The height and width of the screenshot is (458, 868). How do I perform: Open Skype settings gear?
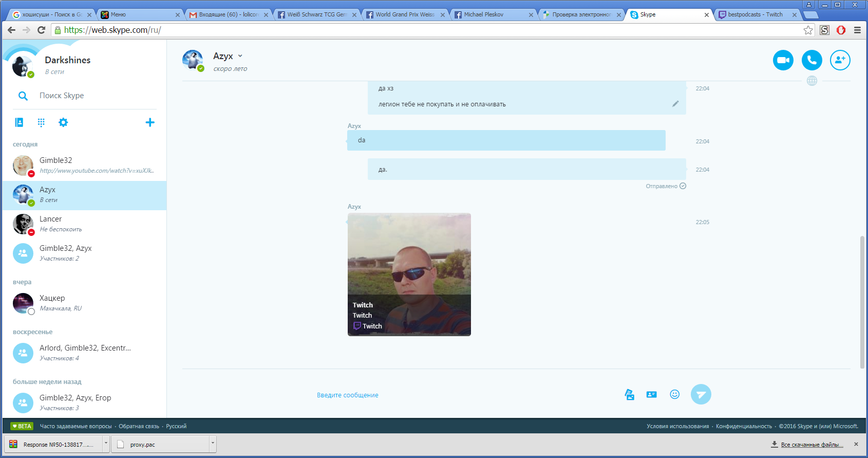click(63, 122)
